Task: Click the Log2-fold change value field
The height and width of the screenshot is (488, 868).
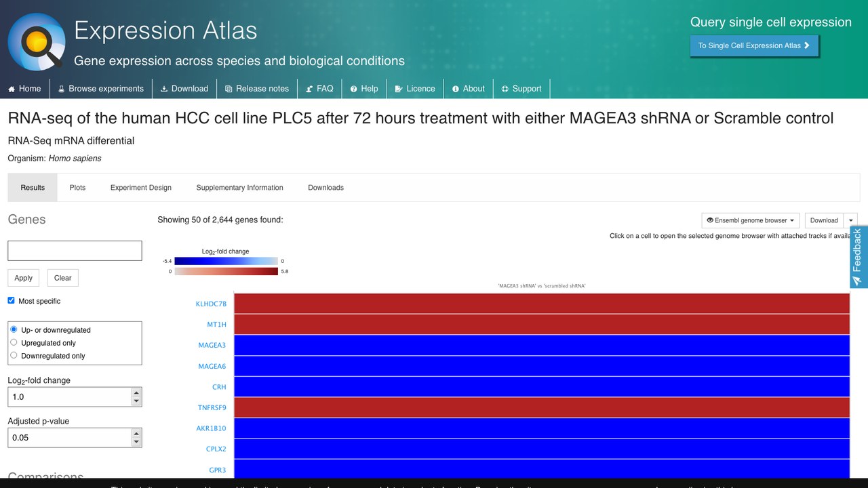Action: click(68, 396)
